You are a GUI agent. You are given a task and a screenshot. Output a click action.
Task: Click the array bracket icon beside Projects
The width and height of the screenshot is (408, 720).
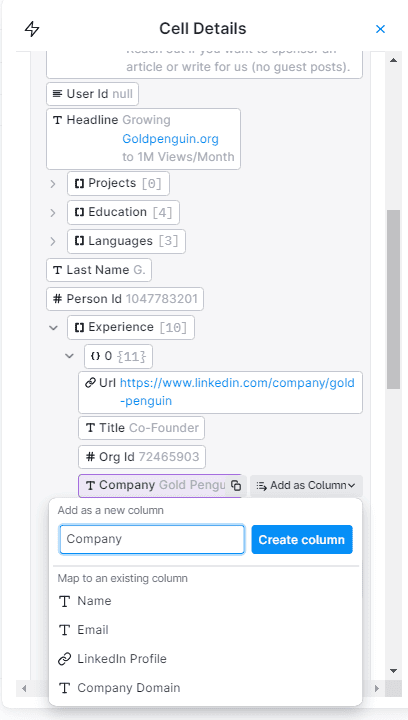click(x=79, y=183)
